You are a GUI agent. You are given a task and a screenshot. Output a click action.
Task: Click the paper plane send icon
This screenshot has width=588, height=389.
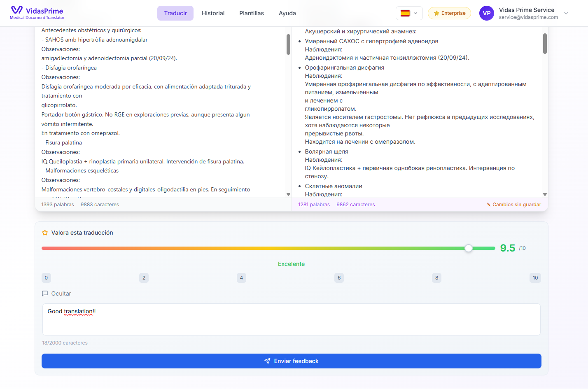(267, 361)
